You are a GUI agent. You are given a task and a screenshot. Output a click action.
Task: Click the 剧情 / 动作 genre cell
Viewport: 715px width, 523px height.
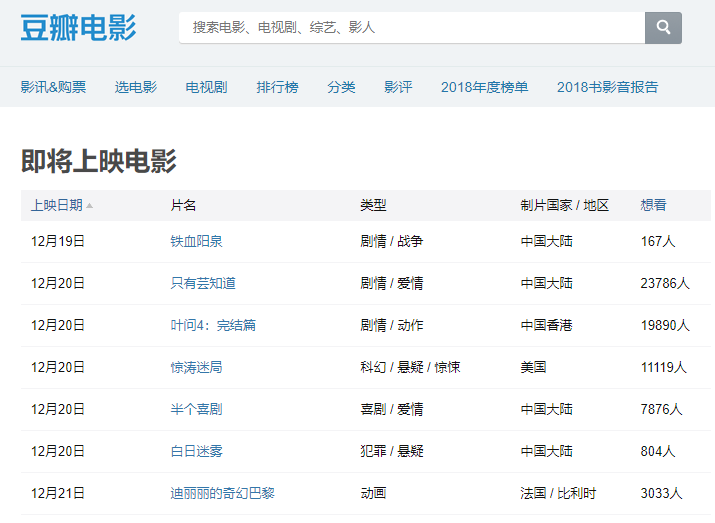tap(391, 325)
